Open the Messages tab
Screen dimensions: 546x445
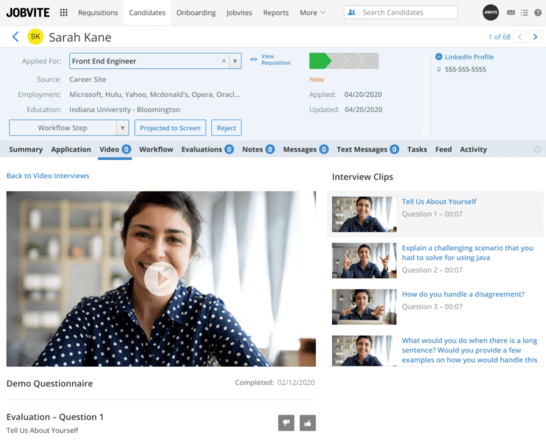[x=306, y=149]
